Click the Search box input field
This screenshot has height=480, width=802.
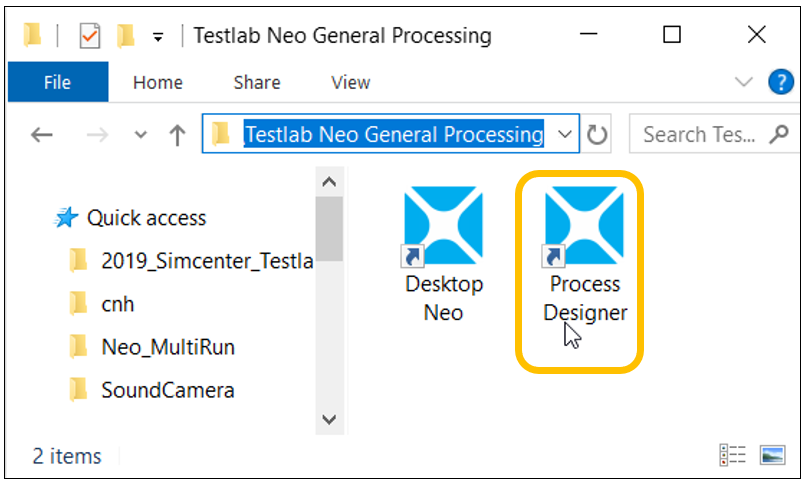click(698, 134)
